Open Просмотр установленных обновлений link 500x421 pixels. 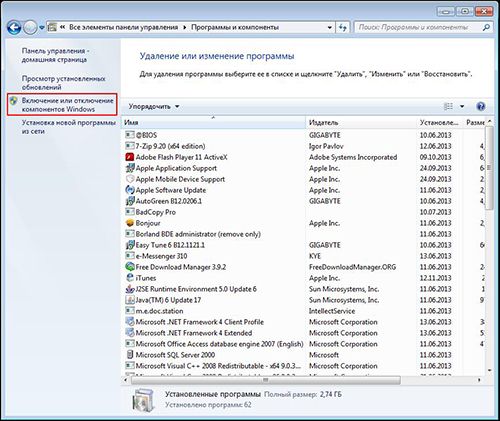pos(63,83)
